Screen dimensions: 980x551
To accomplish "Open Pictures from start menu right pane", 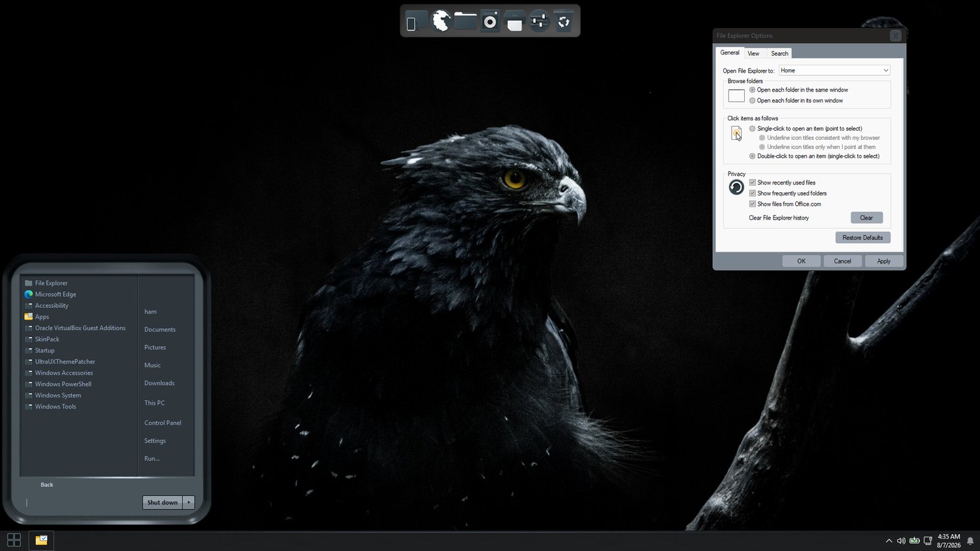I will point(155,347).
